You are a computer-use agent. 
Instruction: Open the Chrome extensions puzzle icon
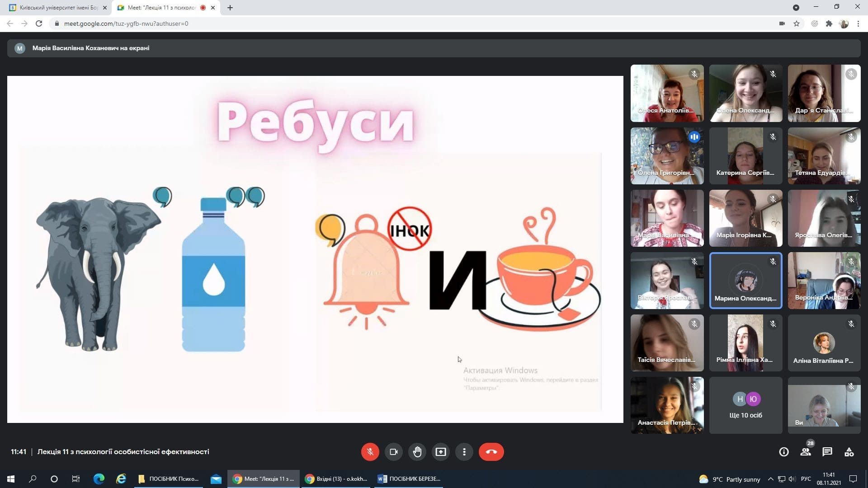click(x=830, y=23)
